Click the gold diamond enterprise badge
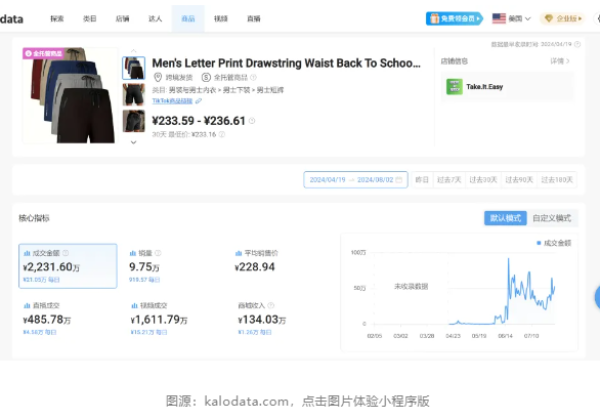600x420 pixels. pyautogui.click(x=562, y=18)
